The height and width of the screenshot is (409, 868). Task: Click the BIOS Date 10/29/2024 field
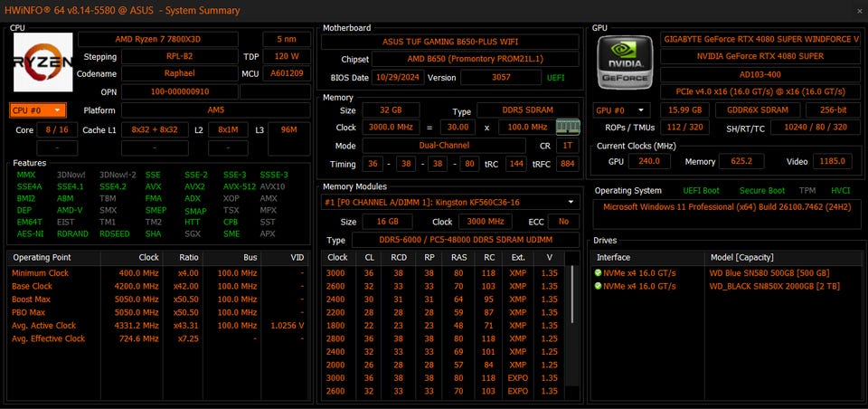tap(397, 77)
